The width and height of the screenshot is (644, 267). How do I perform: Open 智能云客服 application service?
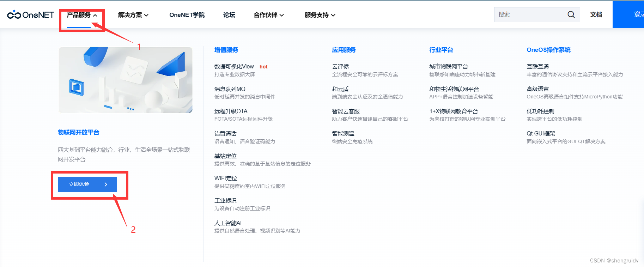tap(346, 111)
